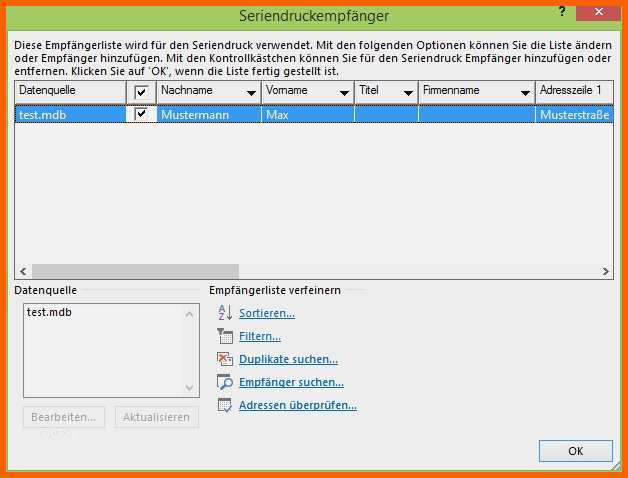Screen dimensions: 628x478
Task: Expand the Titel column dropdown arrow
Action: (408, 93)
